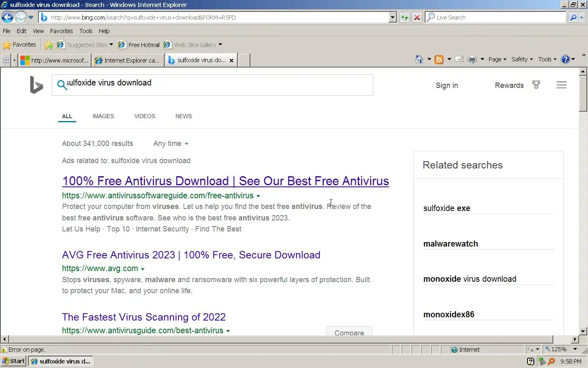Click the blue Help question icon
Screen dimensions: 588x368
click(566, 59)
